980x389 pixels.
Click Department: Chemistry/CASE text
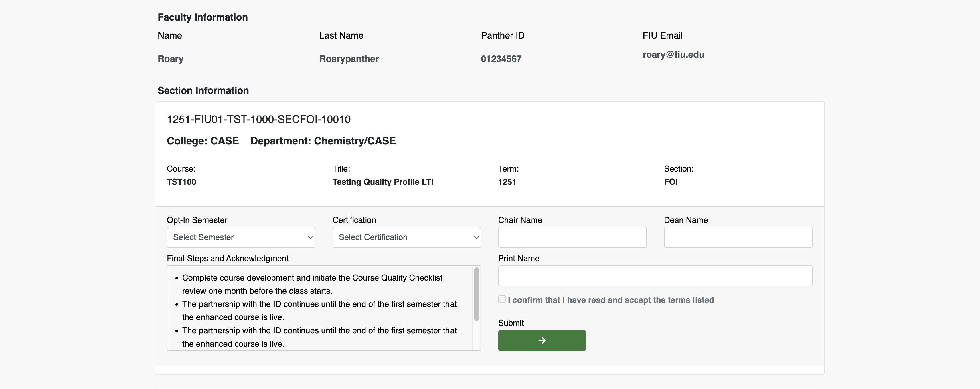point(323,141)
